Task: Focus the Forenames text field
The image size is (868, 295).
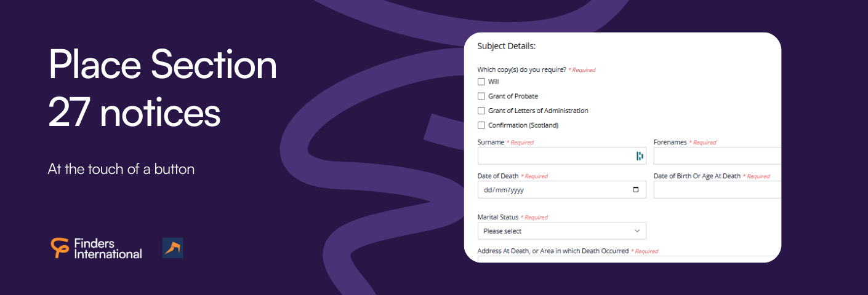Action: tap(718, 156)
